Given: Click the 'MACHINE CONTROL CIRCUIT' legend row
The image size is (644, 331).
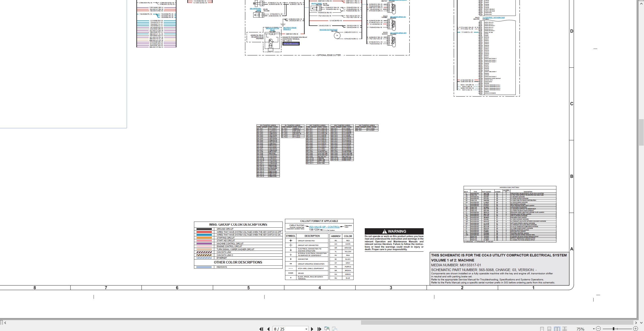Looking at the screenshot, I should click(x=238, y=244).
